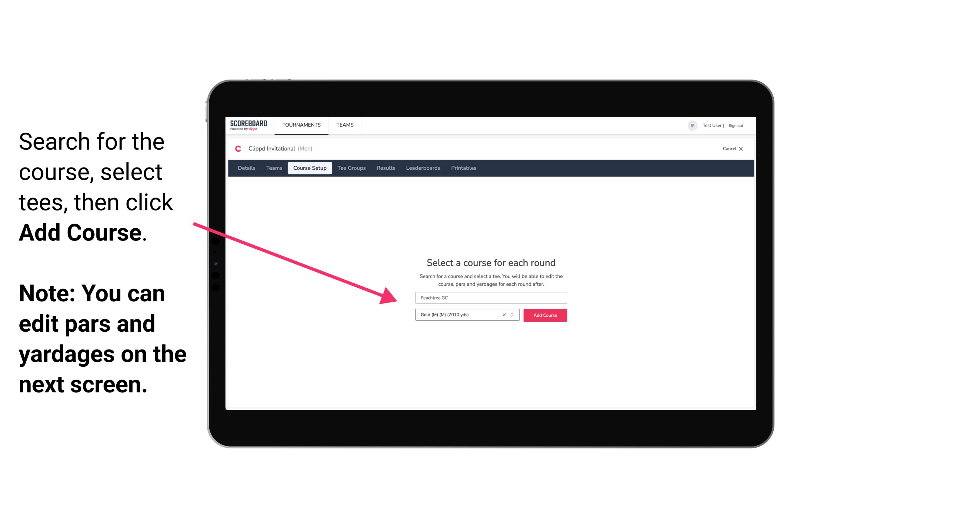This screenshot has height=527, width=980.
Task: Select the Gold (M) tee dropdown
Action: coord(464,315)
